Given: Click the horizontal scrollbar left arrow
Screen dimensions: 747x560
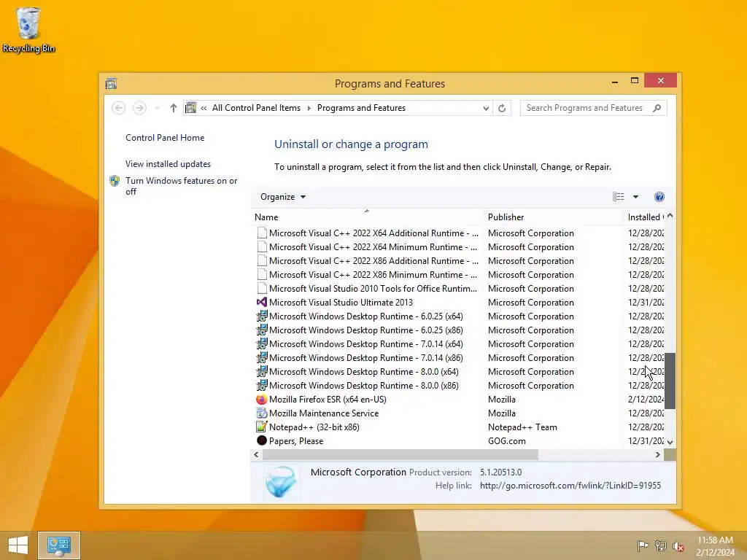Looking at the screenshot, I should click(256, 455).
